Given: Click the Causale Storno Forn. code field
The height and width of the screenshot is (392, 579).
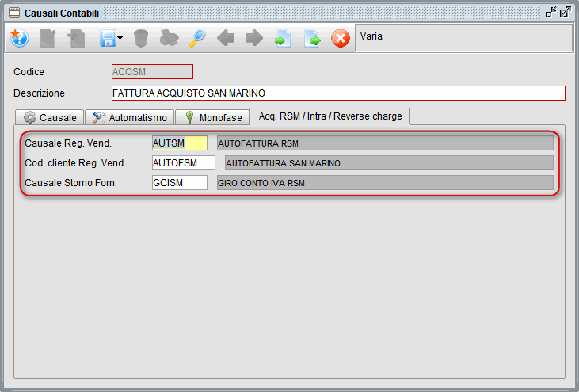Looking at the screenshot, I should (179, 183).
